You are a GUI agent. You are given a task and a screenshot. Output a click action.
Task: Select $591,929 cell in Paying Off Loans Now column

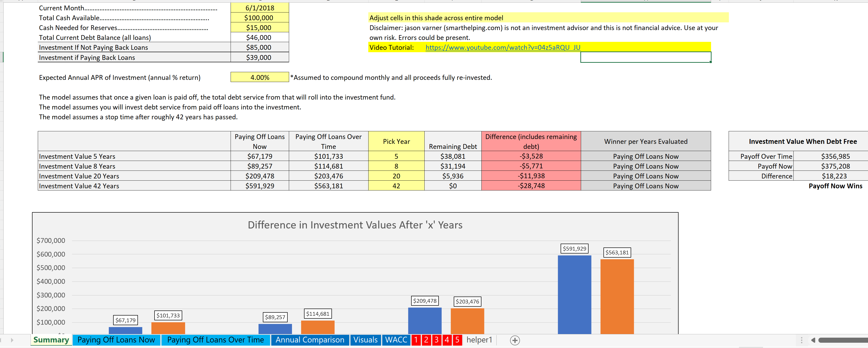coord(260,186)
